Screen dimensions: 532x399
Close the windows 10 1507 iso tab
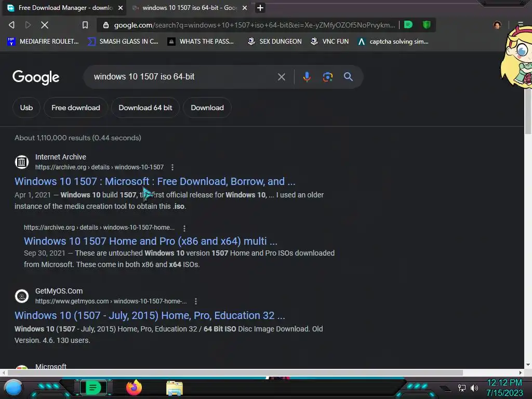coord(245,8)
